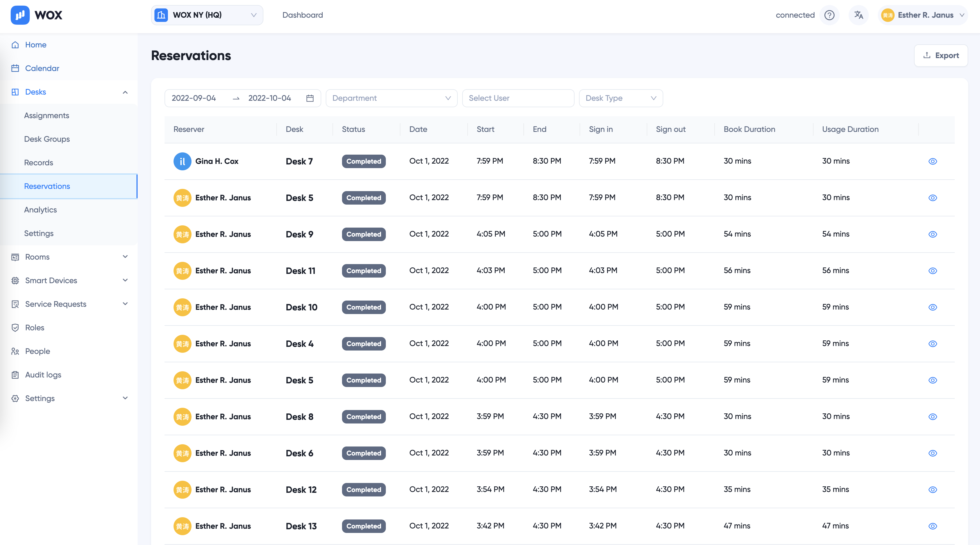Select Reservations in sidebar
Screen dimensions: 980x545
pos(69,186)
